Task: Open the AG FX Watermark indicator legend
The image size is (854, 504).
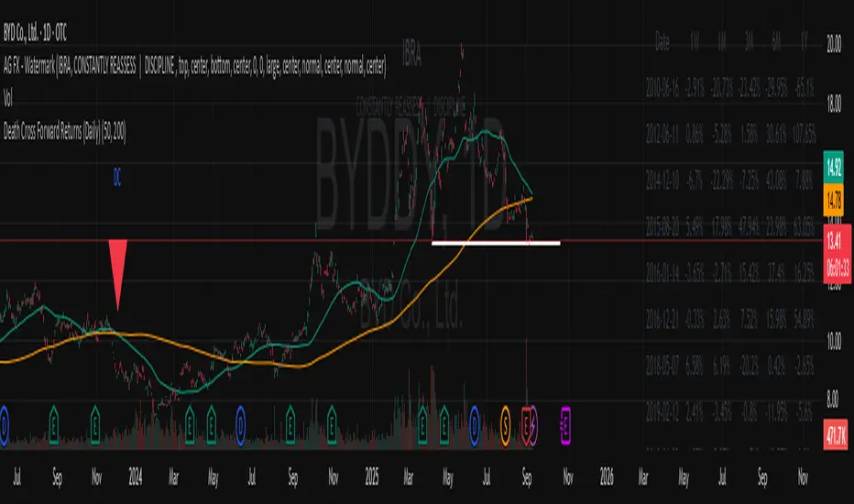Action: (x=194, y=66)
